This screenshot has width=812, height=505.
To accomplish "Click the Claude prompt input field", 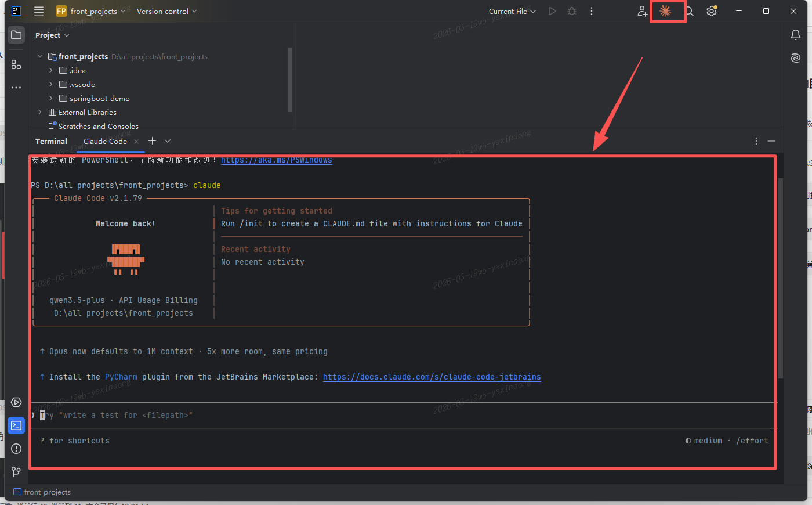I will [403, 415].
